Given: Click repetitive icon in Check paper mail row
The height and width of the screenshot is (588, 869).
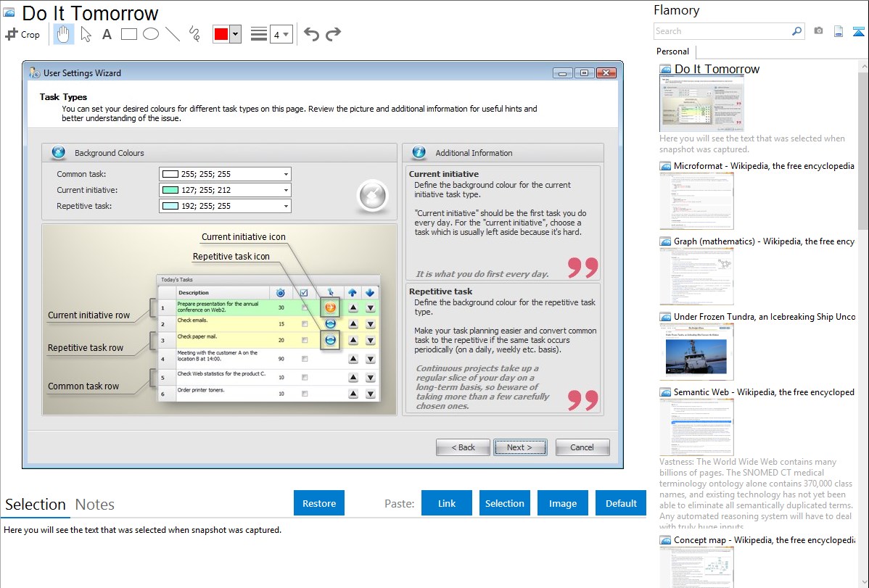Looking at the screenshot, I should coord(330,340).
